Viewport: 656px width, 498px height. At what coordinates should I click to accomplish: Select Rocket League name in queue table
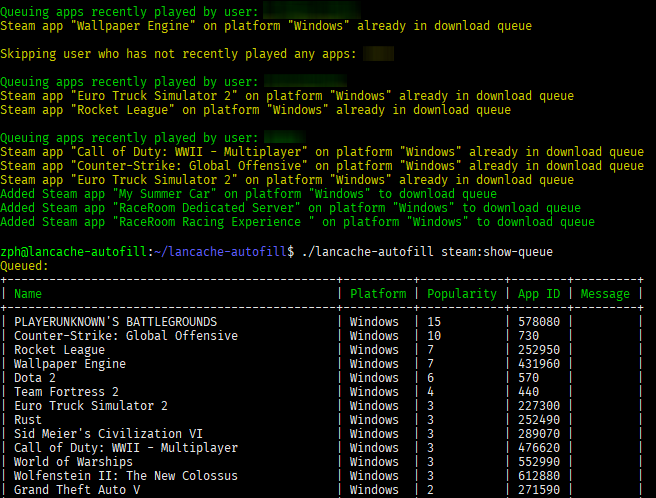pos(59,350)
